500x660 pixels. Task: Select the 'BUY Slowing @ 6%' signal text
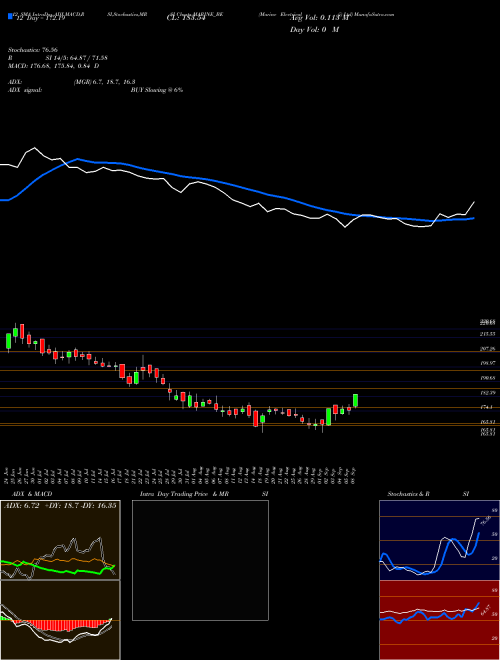157,90
